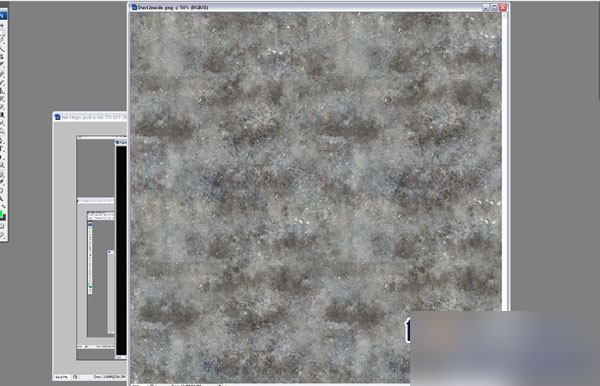Open the green foreground color swatch in the toolbox

pos(1,214)
